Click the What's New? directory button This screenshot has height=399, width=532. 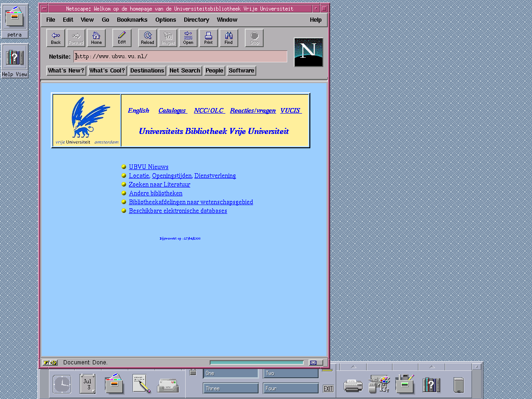point(66,71)
